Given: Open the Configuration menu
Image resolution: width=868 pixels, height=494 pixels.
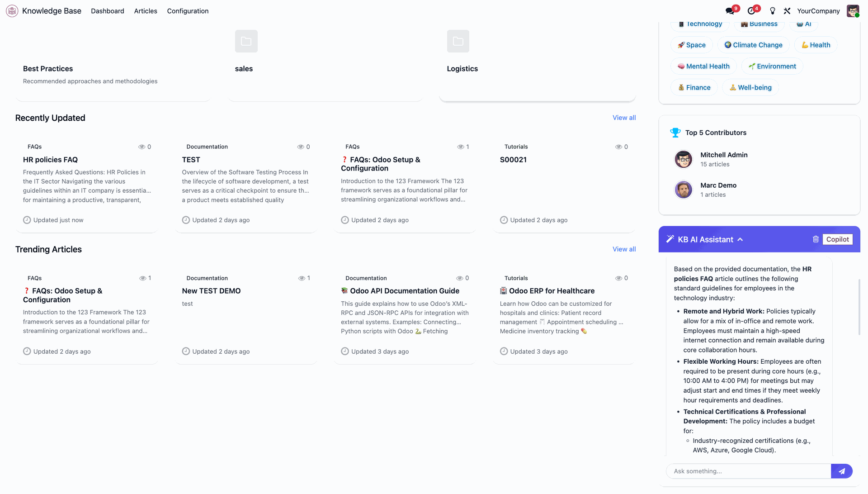Looking at the screenshot, I should (188, 11).
